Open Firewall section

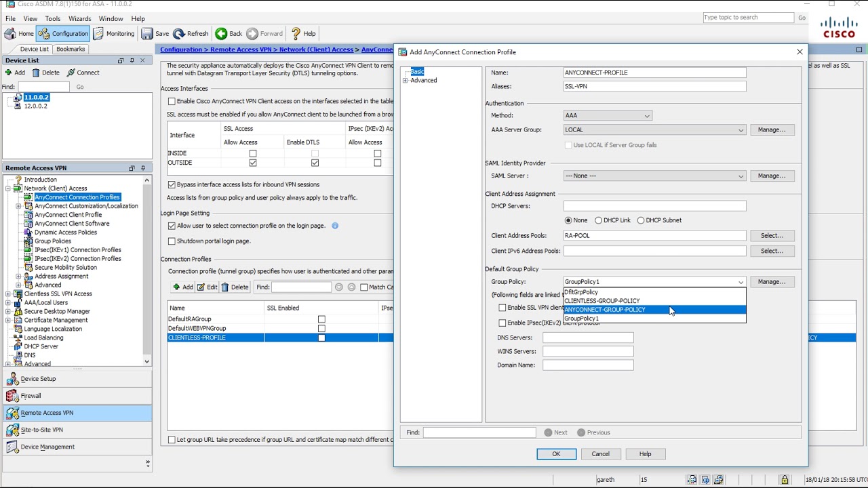tap(77, 396)
